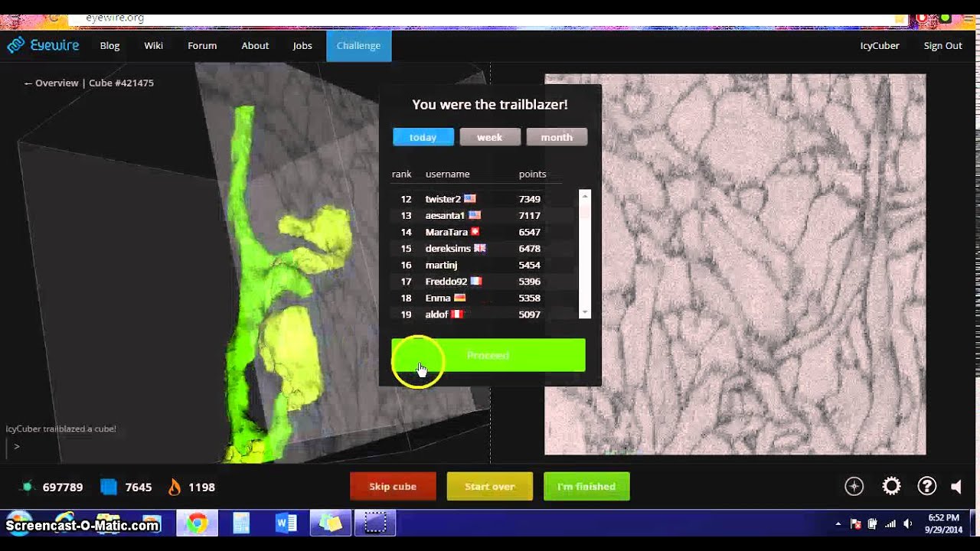Click the network signal tray icon
The image size is (980, 551).
click(890, 524)
